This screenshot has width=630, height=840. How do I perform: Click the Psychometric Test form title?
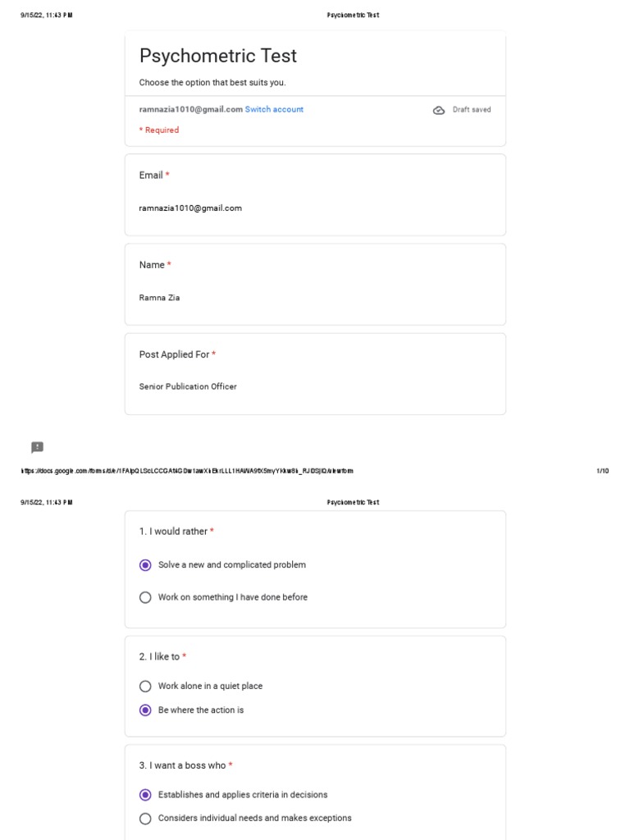pos(218,56)
